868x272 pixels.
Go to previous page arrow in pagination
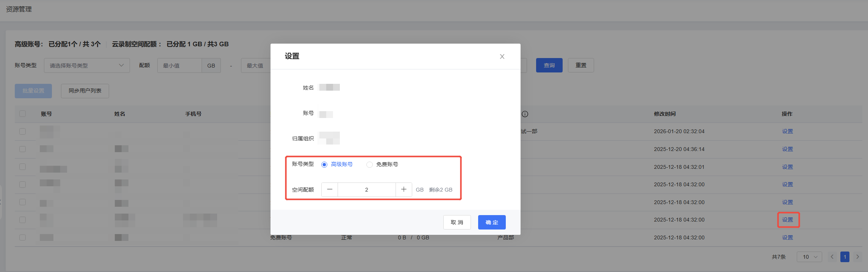[832, 257]
